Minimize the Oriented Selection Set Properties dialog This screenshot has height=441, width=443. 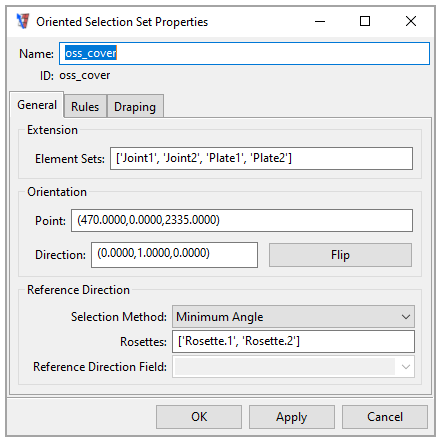click(x=320, y=22)
